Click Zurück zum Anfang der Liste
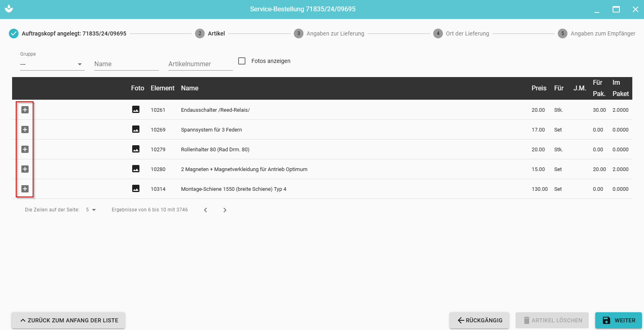Viewport: 644px width, 330px height. [x=68, y=320]
